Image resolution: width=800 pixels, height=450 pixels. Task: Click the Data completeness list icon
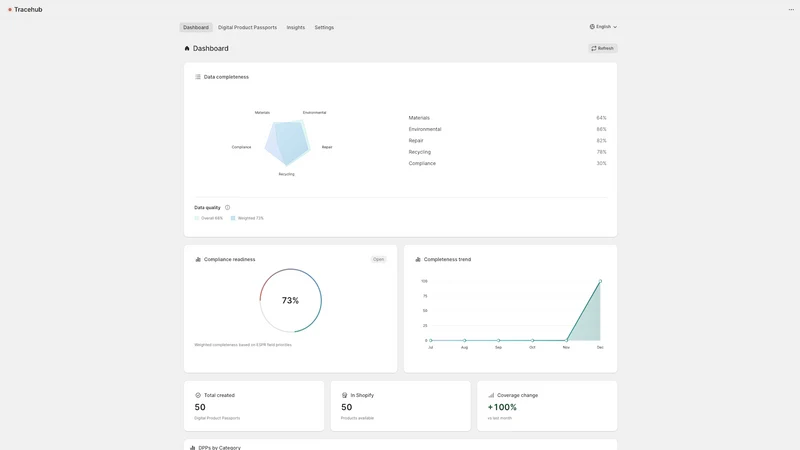click(198, 77)
